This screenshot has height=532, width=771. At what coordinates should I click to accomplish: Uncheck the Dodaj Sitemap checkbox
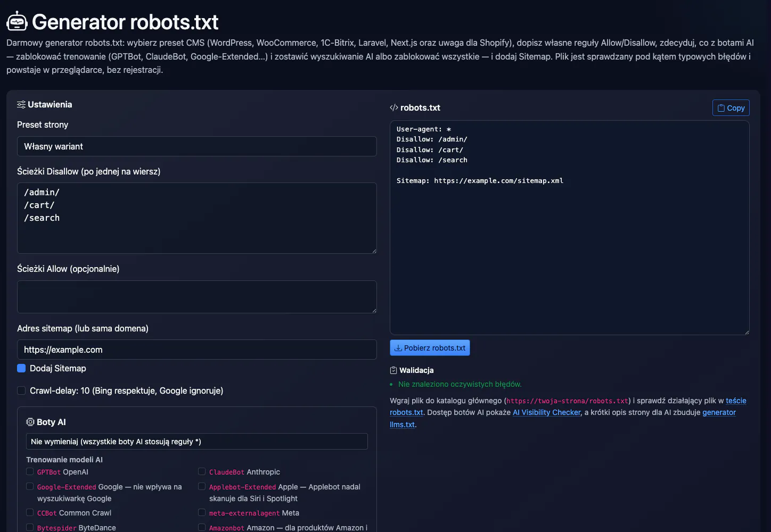(21, 368)
